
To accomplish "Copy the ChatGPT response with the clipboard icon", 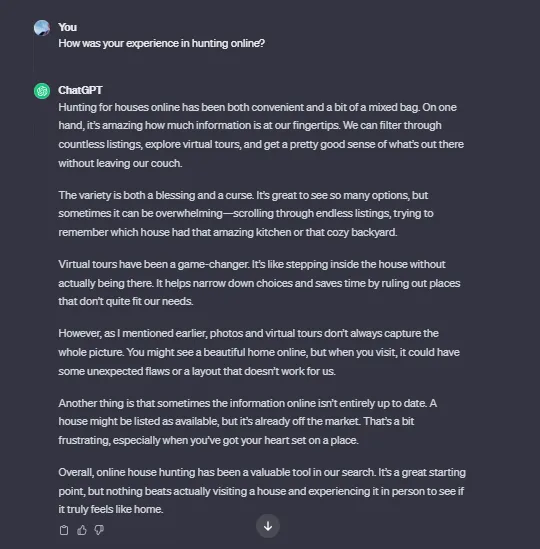I will pyautogui.click(x=64, y=530).
